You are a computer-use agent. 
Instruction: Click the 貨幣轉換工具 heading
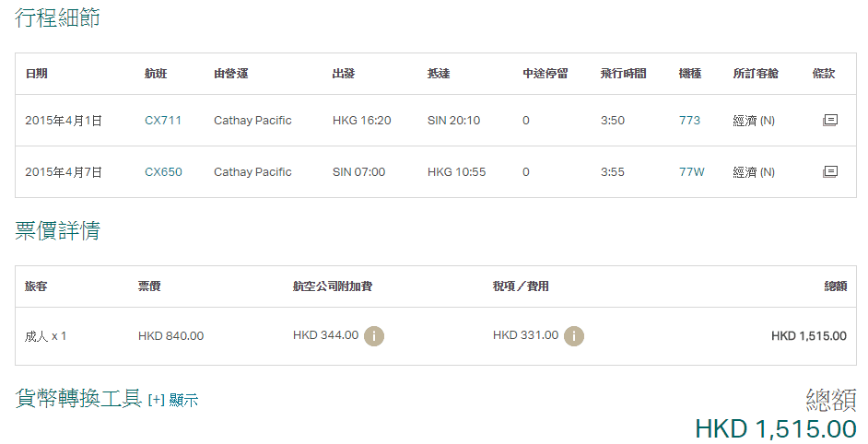coord(78,398)
